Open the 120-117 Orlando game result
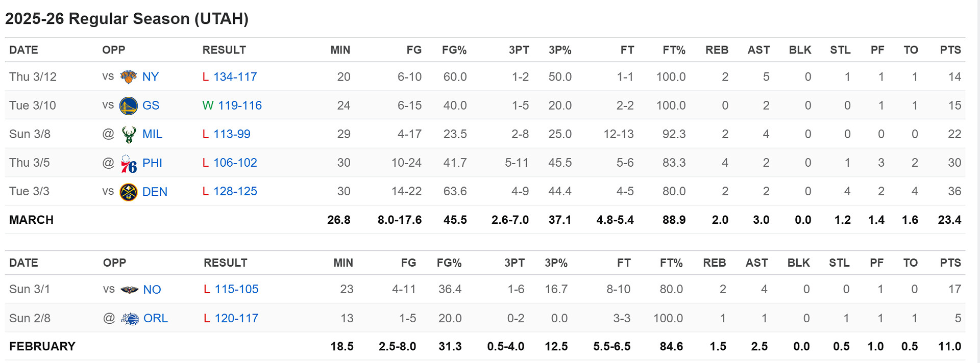 [x=236, y=318]
